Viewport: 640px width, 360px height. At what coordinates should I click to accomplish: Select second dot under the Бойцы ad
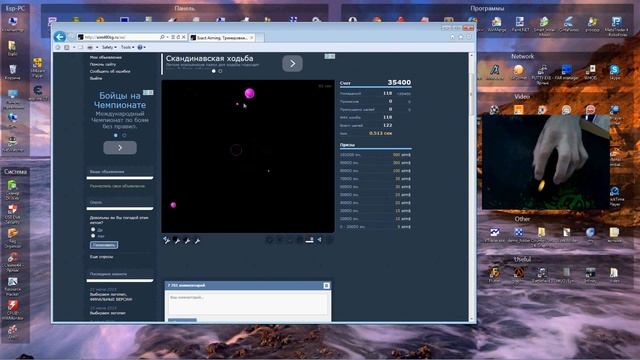[x=124, y=135]
